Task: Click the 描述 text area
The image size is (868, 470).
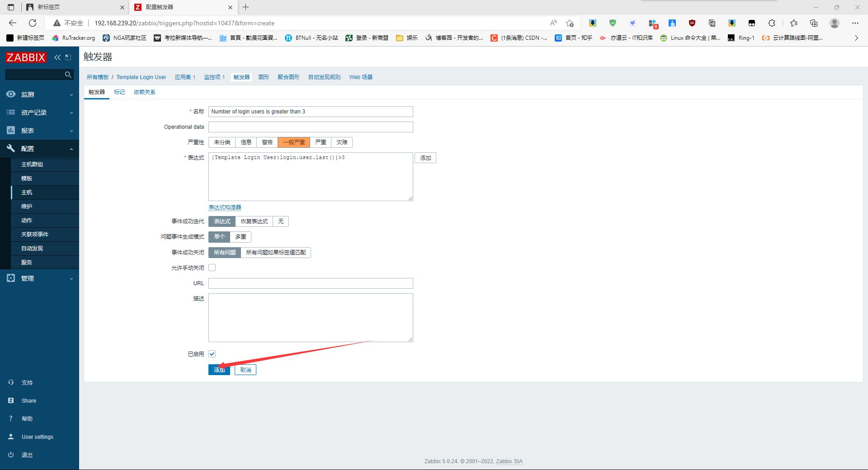Action: point(311,318)
